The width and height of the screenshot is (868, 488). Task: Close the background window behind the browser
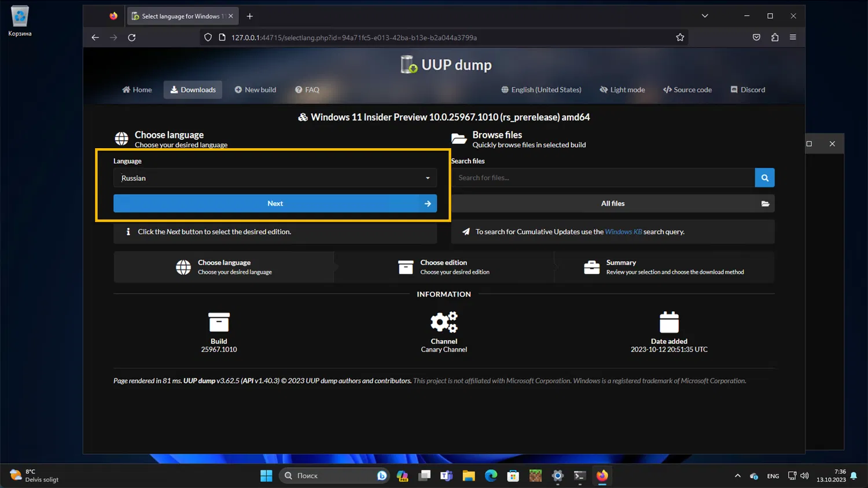(832, 144)
